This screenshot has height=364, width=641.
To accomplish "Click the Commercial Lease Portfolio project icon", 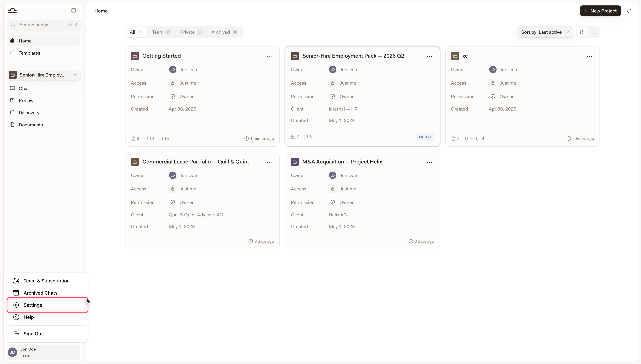I will (135, 162).
